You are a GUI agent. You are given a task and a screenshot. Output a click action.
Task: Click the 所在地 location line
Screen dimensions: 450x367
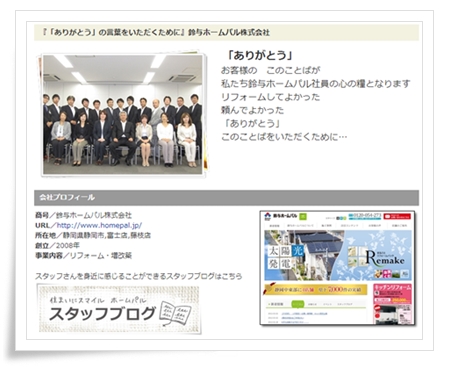pyautogui.click(x=93, y=235)
